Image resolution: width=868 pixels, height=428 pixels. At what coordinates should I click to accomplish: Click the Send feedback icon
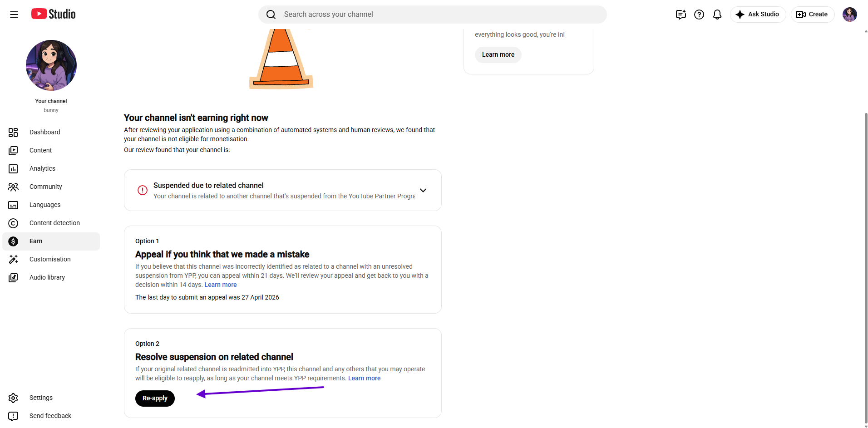(x=13, y=416)
